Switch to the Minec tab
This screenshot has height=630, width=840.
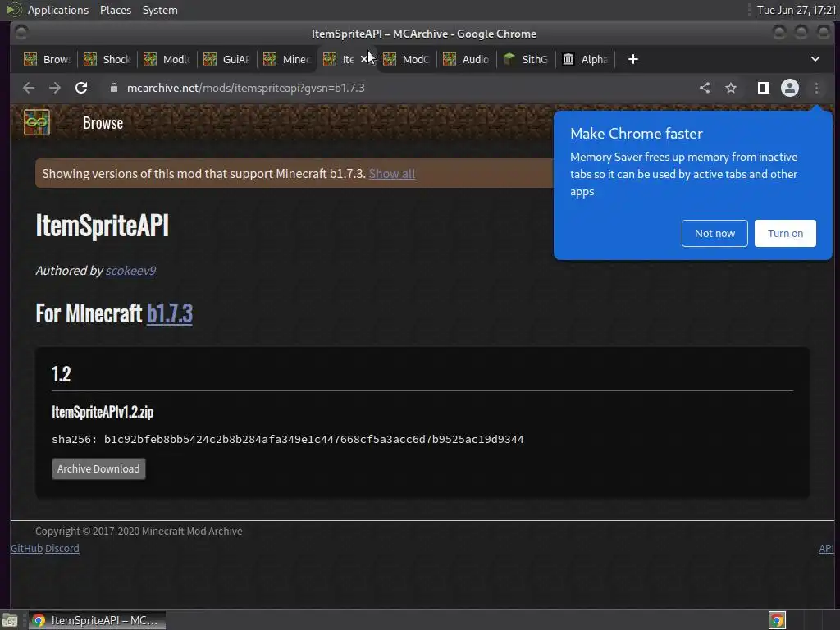click(287, 59)
